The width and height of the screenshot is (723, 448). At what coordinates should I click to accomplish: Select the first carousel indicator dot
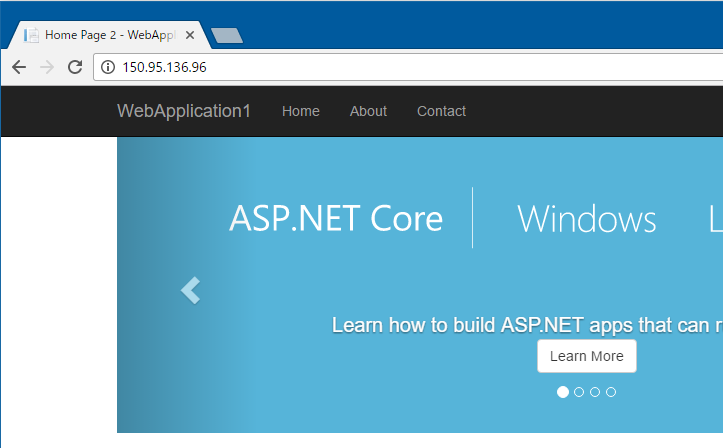[x=563, y=392]
